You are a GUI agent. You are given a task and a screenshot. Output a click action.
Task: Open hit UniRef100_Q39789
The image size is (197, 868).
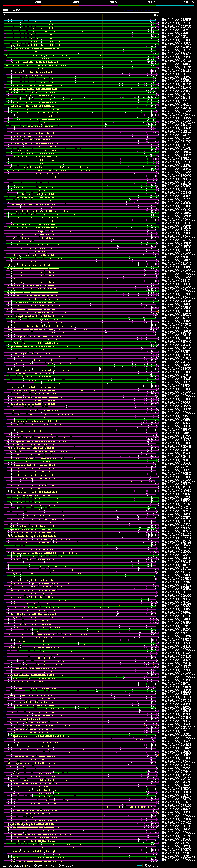(177, 23)
